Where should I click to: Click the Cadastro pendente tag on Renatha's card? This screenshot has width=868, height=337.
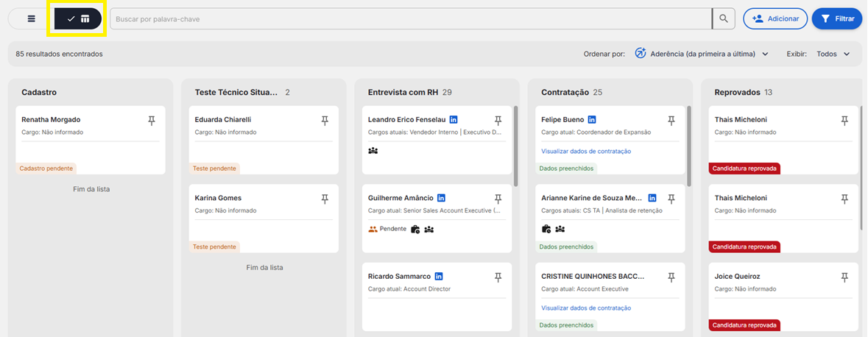click(x=46, y=168)
